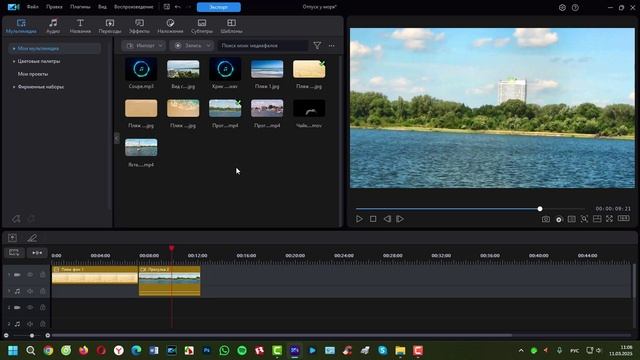The height and width of the screenshot is (360, 640).
Task: Collapse the library sidebar with the arrow handle
Action: [117, 138]
